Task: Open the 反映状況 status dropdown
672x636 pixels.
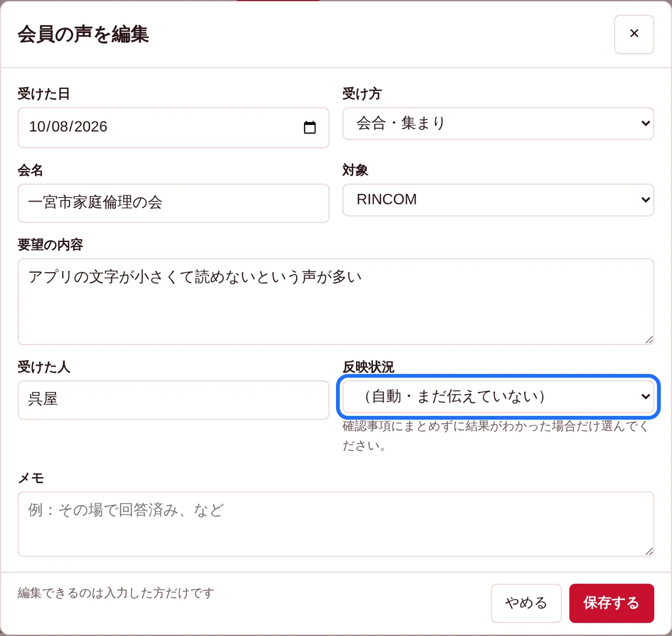Action: coord(498,396)
